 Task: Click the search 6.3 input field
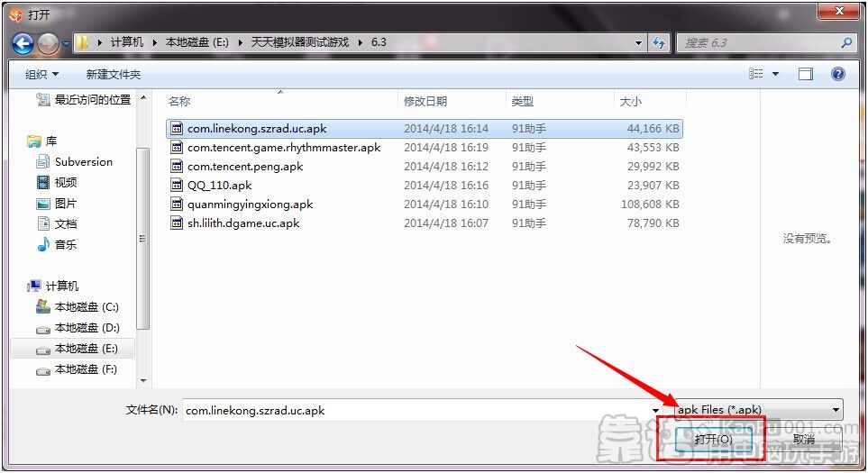click(x=758, y=42)
